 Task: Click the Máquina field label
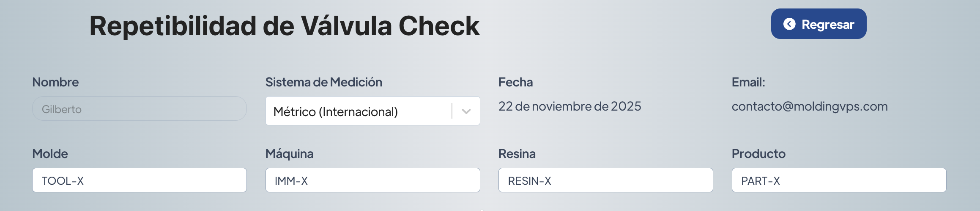[x=289, y=154]
